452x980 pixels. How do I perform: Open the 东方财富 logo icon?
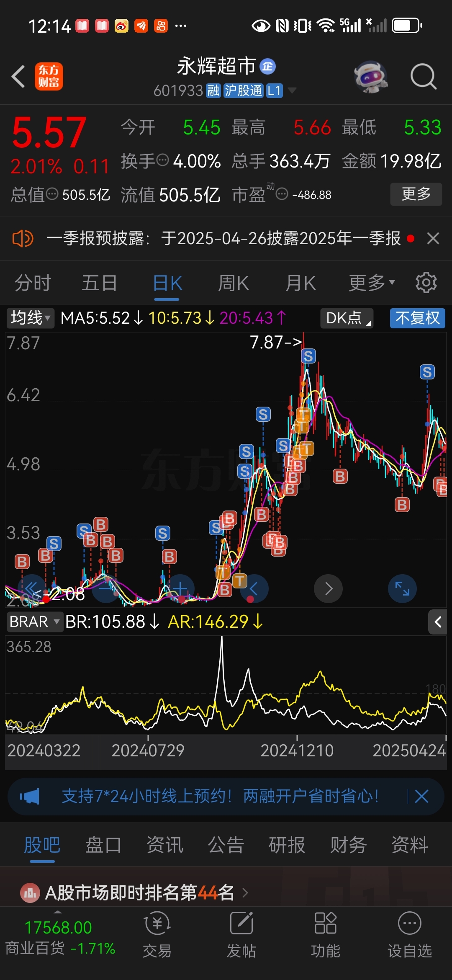[x=49, y=77]
